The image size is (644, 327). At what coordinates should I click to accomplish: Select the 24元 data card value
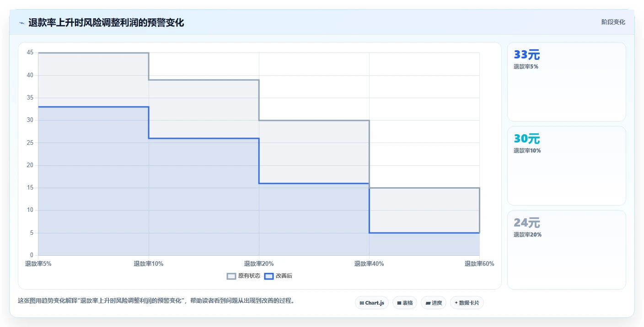click(x=527, y=223)
